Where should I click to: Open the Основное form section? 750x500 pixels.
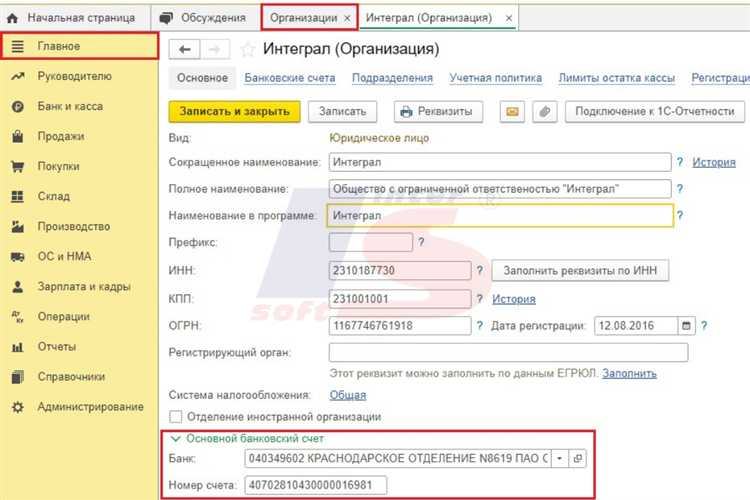(202, 78)
